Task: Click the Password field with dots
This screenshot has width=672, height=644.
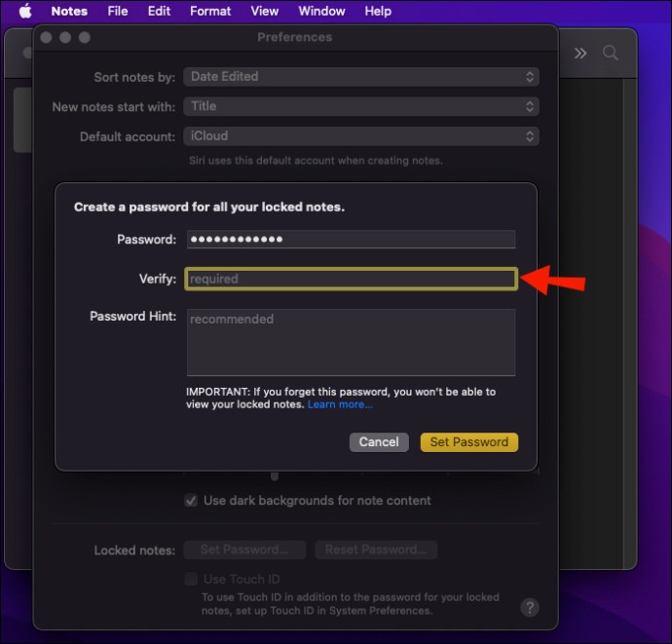Action: click(351, 240)
